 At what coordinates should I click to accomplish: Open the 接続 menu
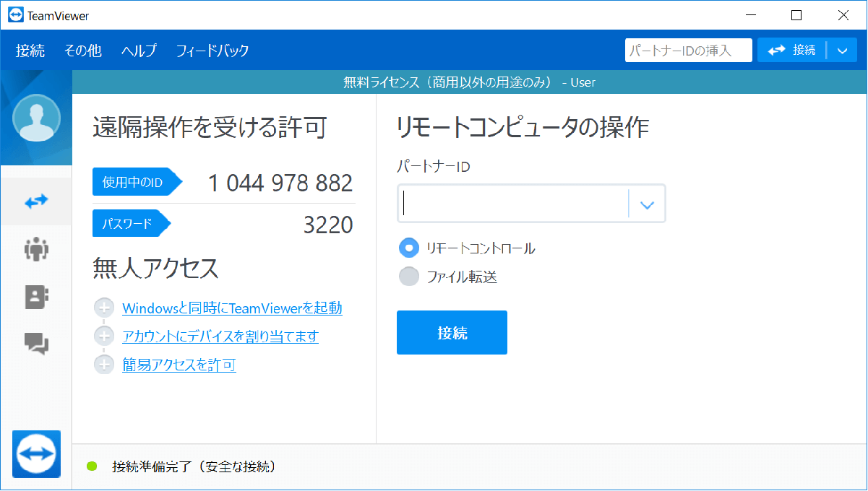[x=30, y=51]
